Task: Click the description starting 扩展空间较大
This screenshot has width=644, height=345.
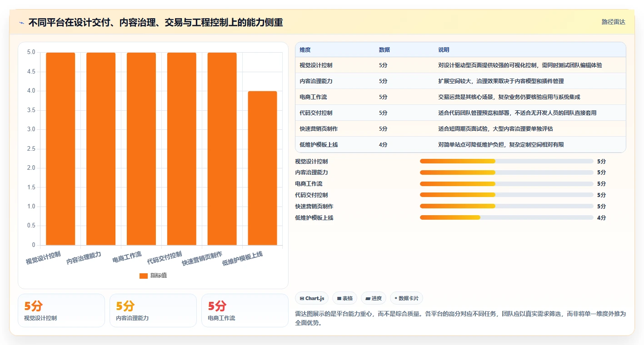Action: pos(501,81)
